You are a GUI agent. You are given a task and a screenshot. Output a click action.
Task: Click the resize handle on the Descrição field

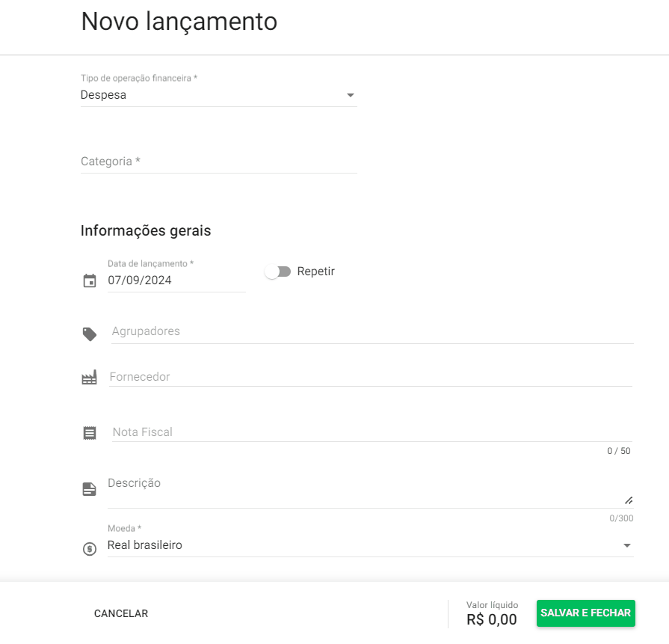[628, 500]
